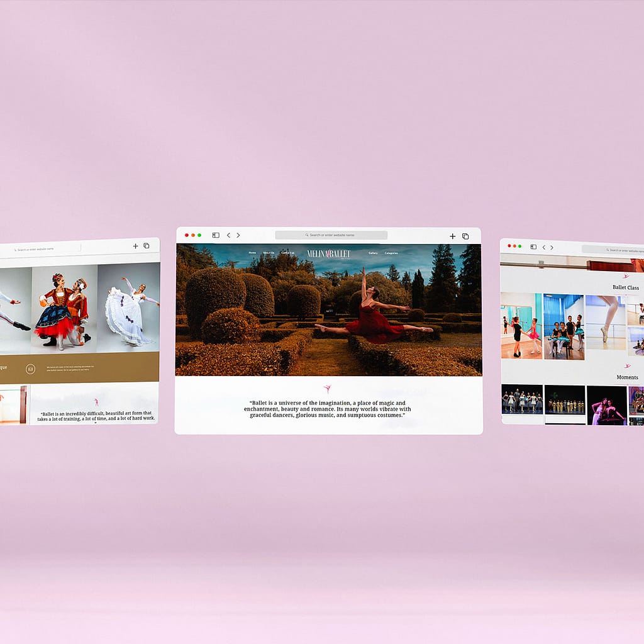Show tab overview in center browser window
The height and width of the screenshot is (644, 644).
pos(465,236)
